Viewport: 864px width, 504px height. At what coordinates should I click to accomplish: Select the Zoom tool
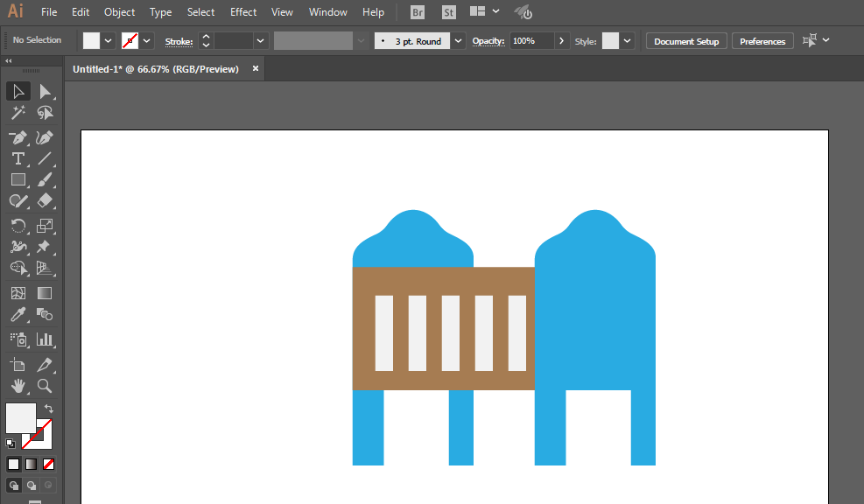pyautogui.click(x=45, y=386)
